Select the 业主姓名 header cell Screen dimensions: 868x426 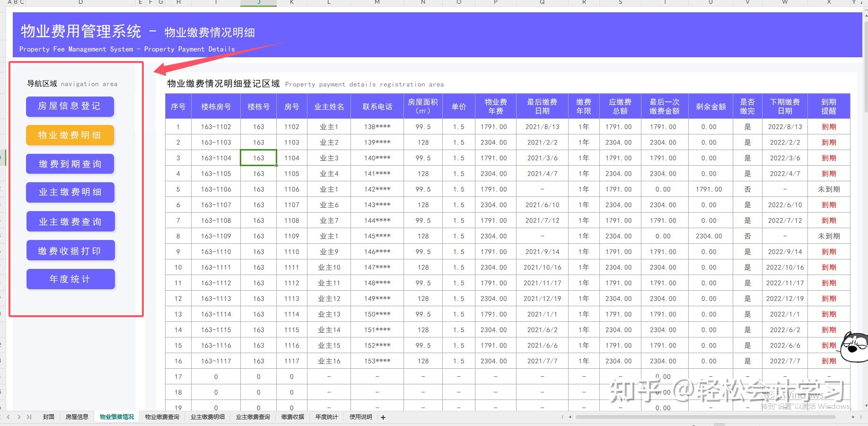tap(329, 106)
